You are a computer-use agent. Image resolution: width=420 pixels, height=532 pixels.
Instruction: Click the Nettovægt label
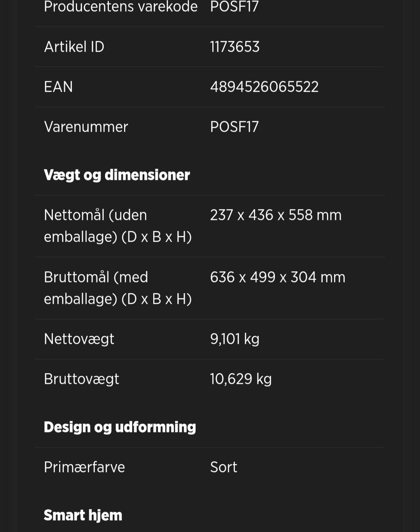pos(79,339)
